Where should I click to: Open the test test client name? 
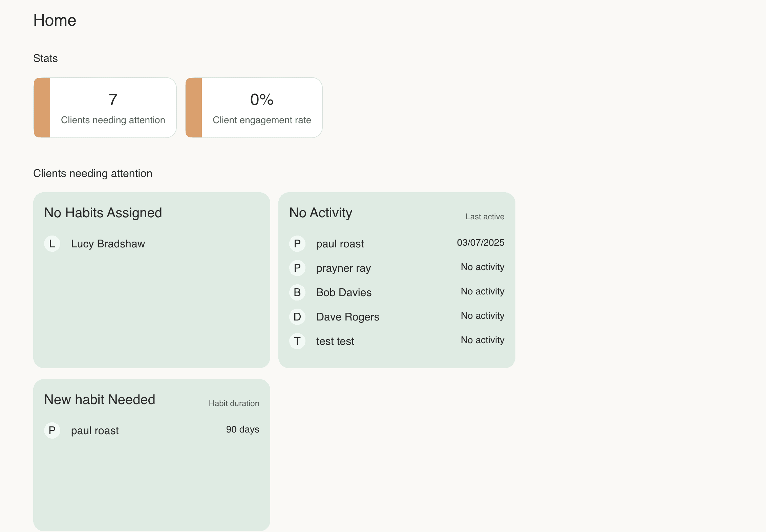tap(335, 341)
